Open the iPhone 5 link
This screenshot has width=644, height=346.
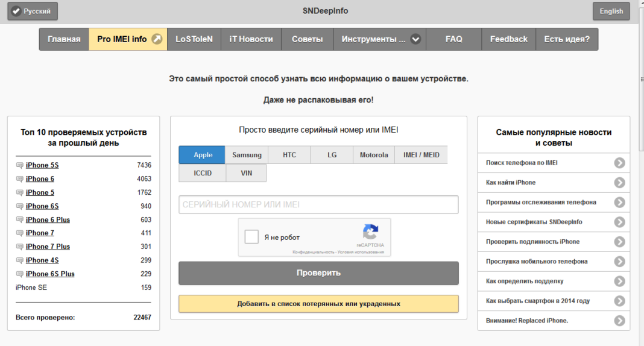pyautogui.click(x=40, y=192)
